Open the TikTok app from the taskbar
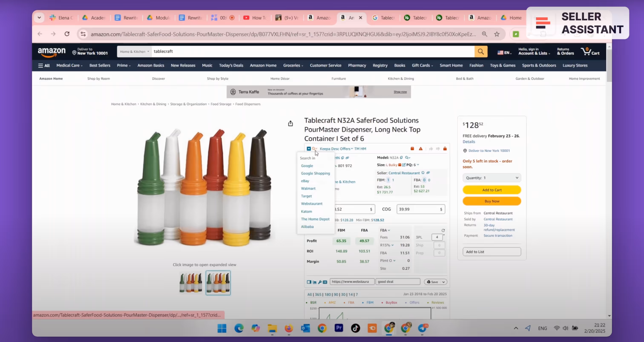Screen dimensions: 644x342 (x=355, y=328)
